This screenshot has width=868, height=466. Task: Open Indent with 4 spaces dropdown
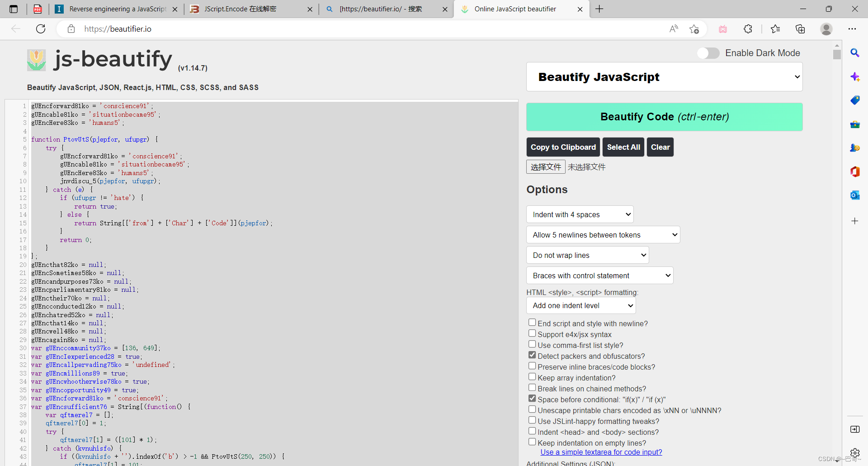[580, 214]
